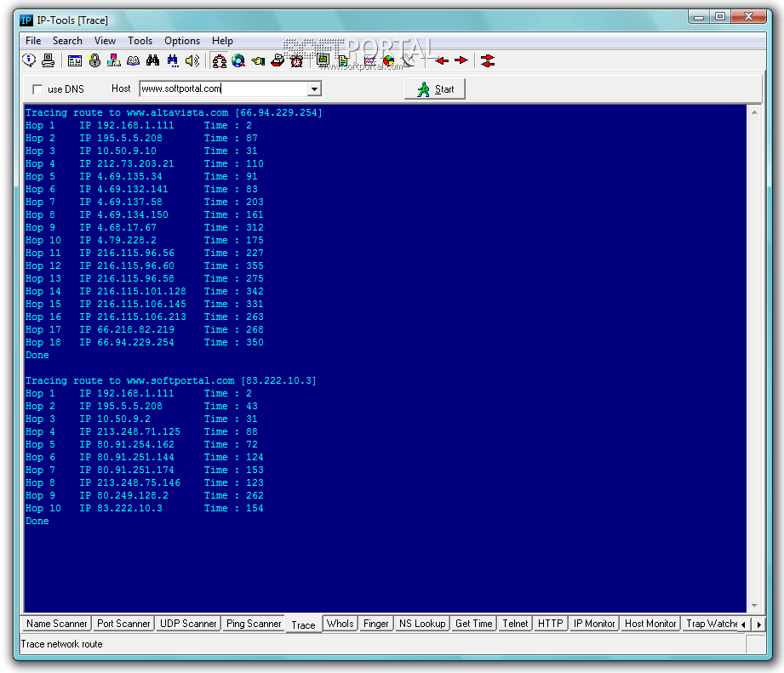Open the Help menu
The image size is (784, 673).
tap(222, 41)
